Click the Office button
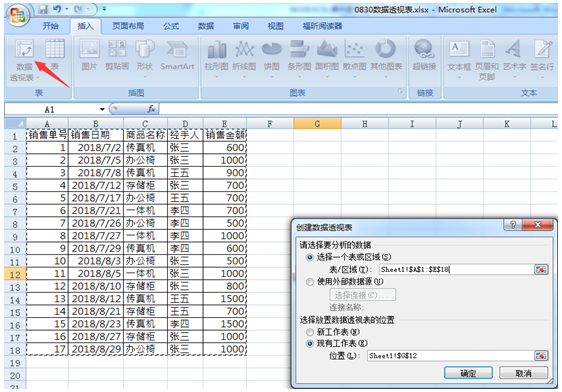This screenshot has height=392, width=562. coord(18,15)
